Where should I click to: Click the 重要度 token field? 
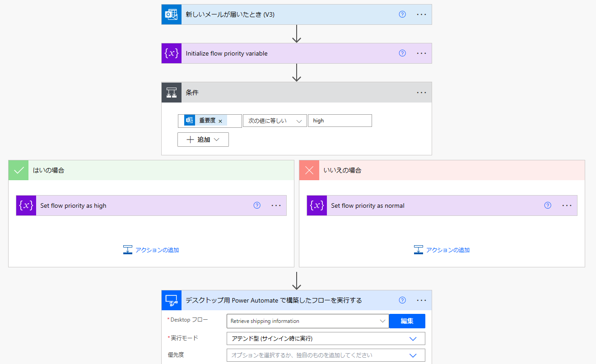[210, 121]
